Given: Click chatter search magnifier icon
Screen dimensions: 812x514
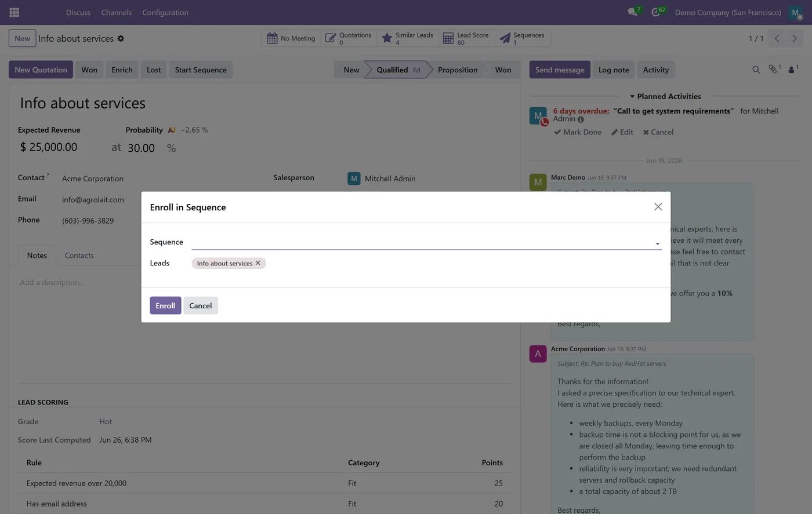Looking at the screenshot, I should click(x=756, y=70).
